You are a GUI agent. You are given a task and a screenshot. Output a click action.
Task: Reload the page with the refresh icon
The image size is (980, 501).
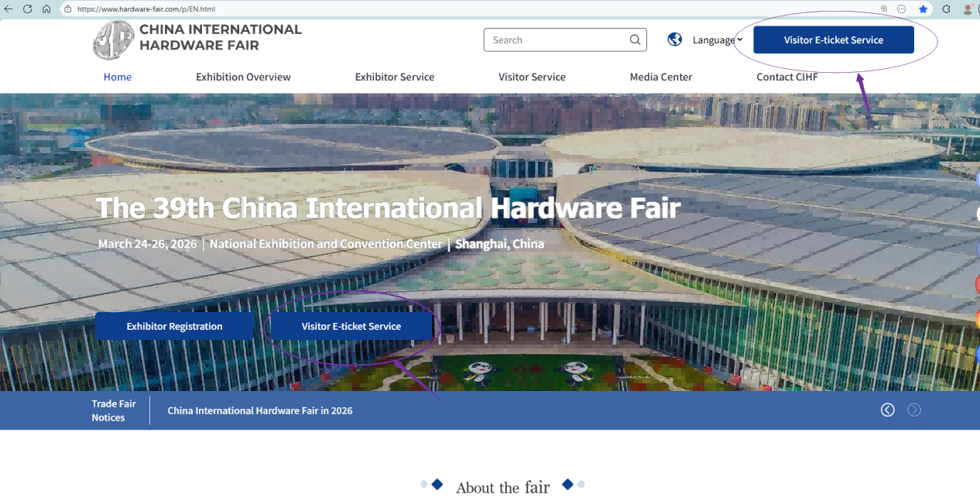tap(28, 9)
